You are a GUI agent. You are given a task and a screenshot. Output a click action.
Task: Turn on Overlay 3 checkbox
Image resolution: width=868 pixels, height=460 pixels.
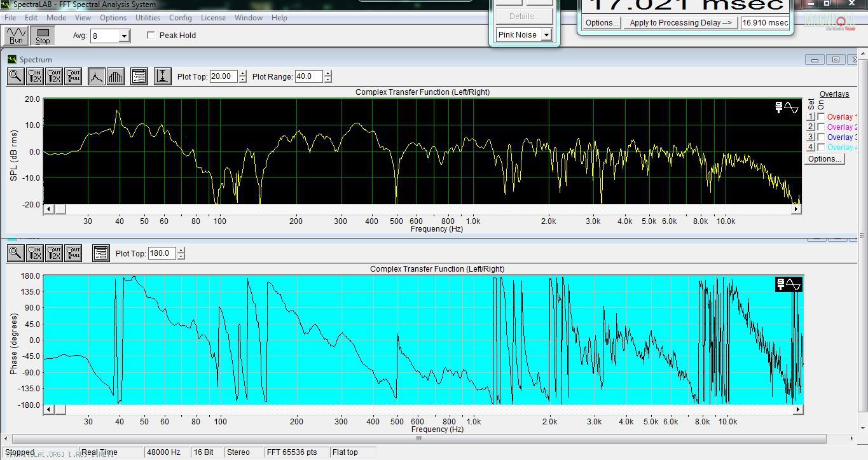(x=822, y=137)
